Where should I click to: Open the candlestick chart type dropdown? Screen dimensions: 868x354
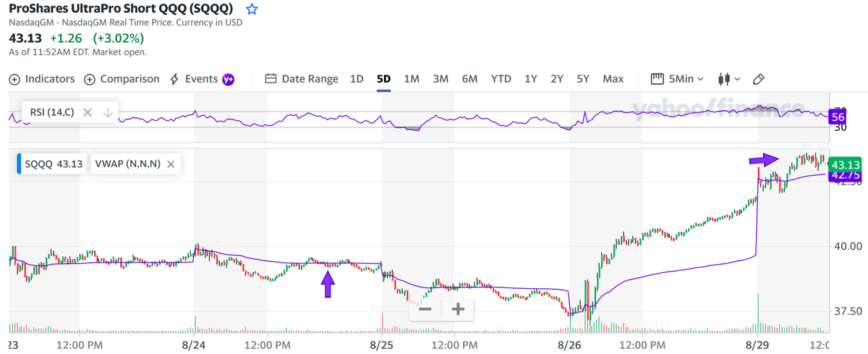point(729,79)
